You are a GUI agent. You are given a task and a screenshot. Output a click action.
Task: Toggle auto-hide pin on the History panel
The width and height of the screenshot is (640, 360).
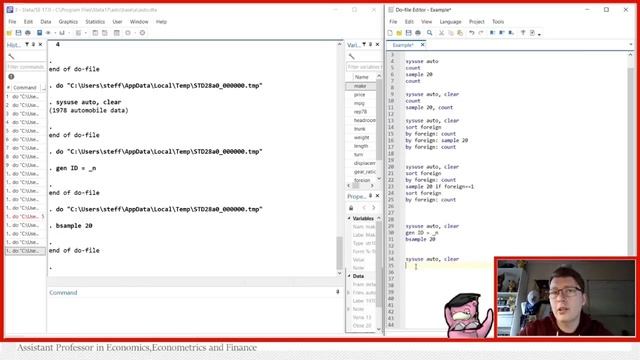point(33,44)
